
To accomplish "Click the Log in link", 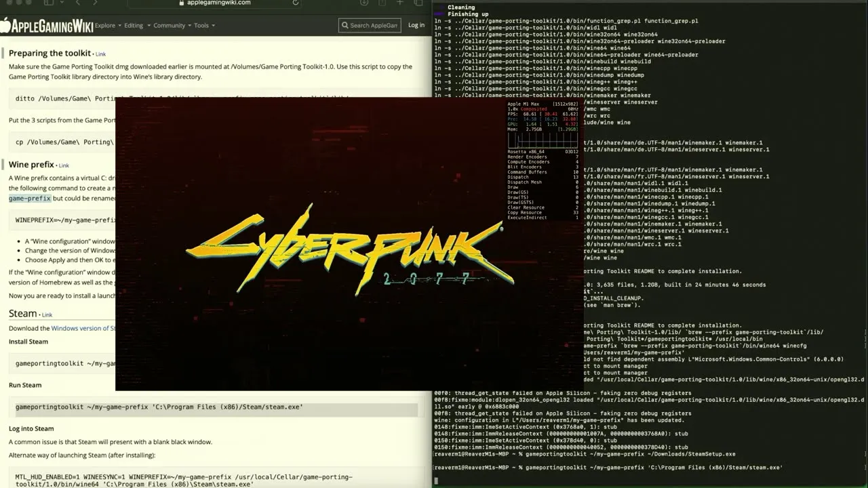I will (x=416, y=26).
